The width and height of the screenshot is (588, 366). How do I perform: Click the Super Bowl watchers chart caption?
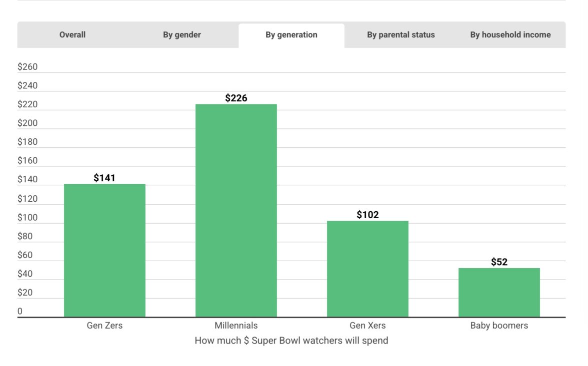291,341
